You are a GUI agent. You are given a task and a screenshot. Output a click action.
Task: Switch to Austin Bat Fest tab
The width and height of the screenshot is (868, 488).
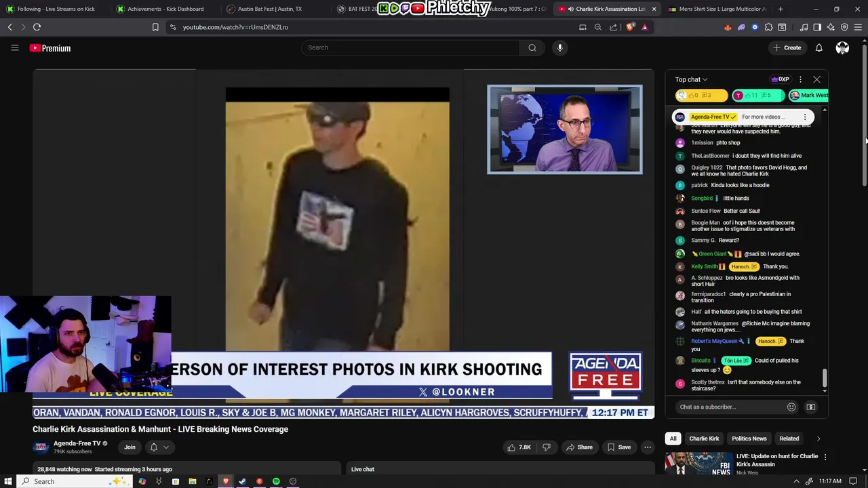pyautogui.click(x=269, y=9)
